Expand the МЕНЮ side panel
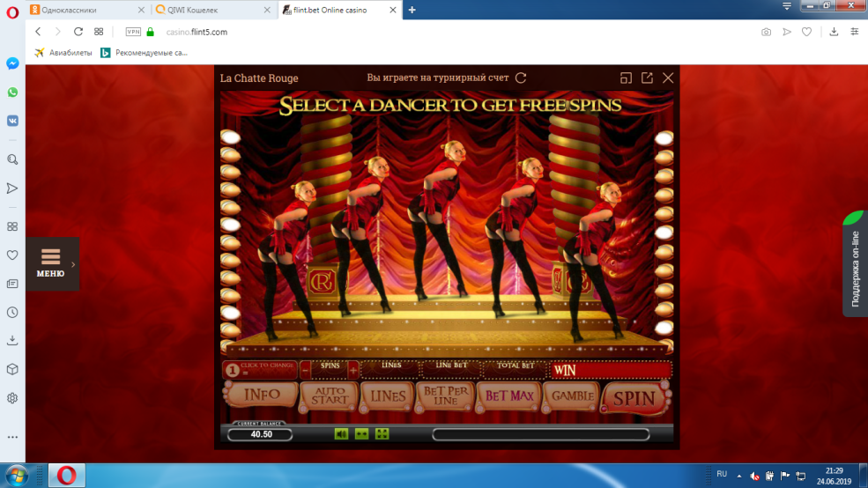The height and width of the screenshot is (488, 868). [x=52, y=263]
